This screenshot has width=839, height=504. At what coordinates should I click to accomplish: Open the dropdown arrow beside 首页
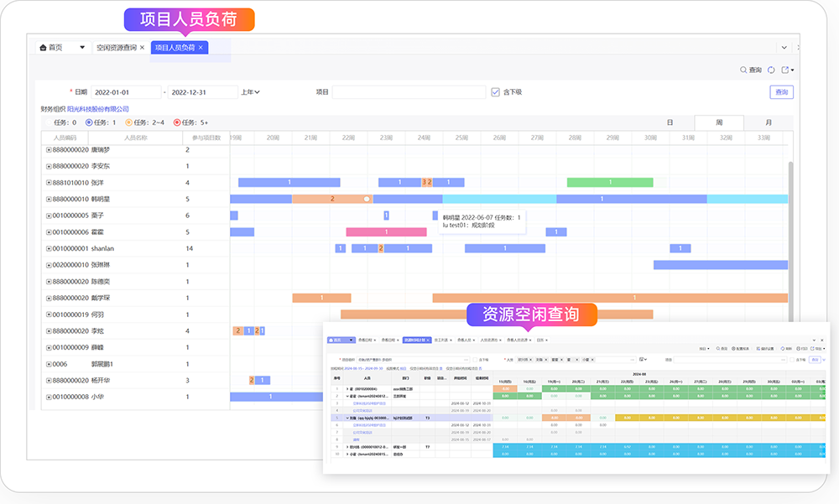82,48
